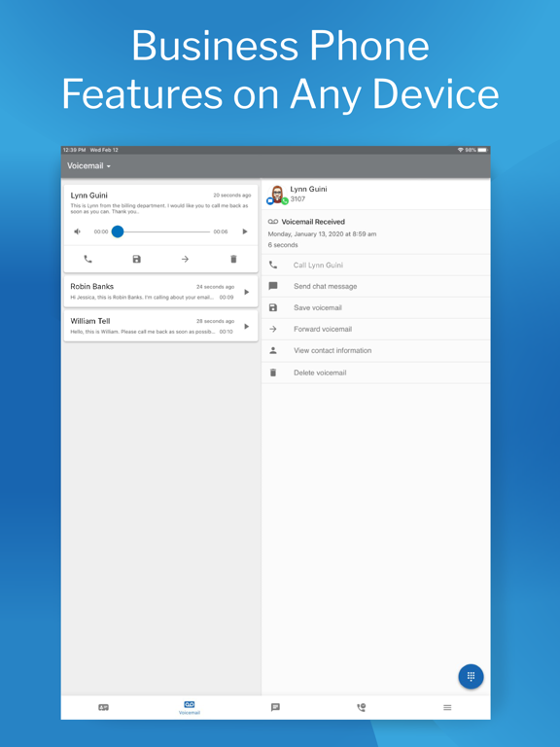Screen dimensions: 560x747
Task: Switch to the Contacts tab in the bottom bar
Action: click(103, 707)
